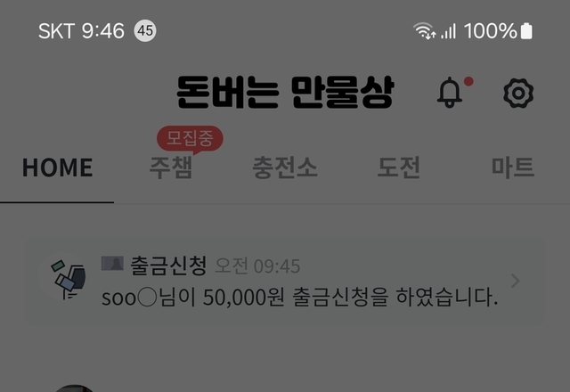Tap the 돈버는 만물상 title
570x392 pixels.
pos(285,93)
